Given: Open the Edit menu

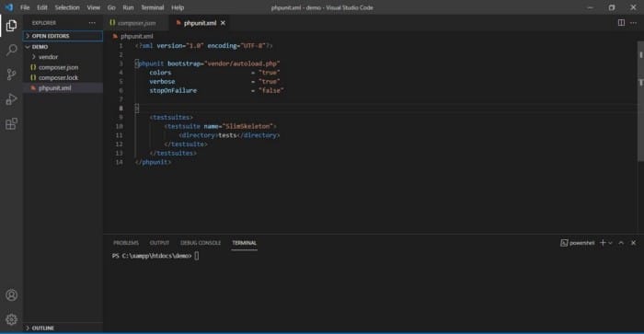Looking at the screenshot, I should coord(42,7).
